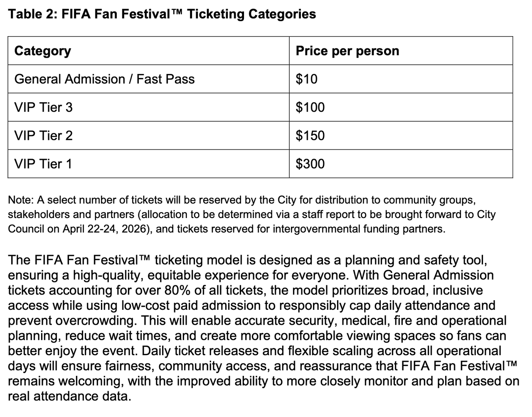Click the General Admission / Fast Pass cell

[x=104, y=79]
